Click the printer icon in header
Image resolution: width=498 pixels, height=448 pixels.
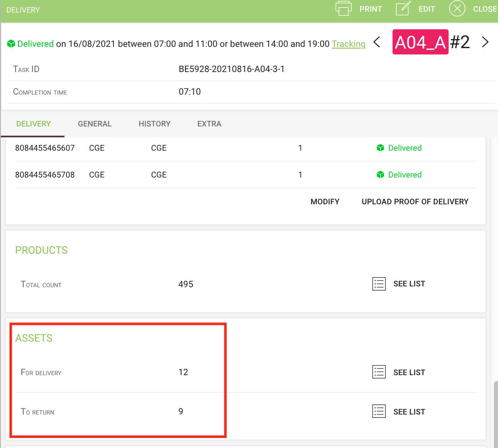coord(343,8)
